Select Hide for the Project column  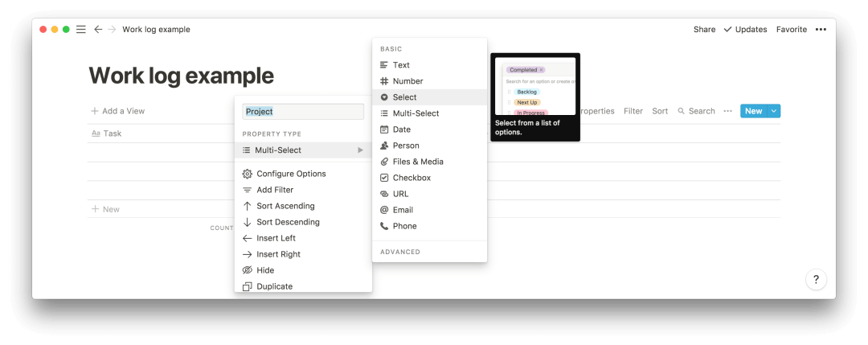click(303, 270)
